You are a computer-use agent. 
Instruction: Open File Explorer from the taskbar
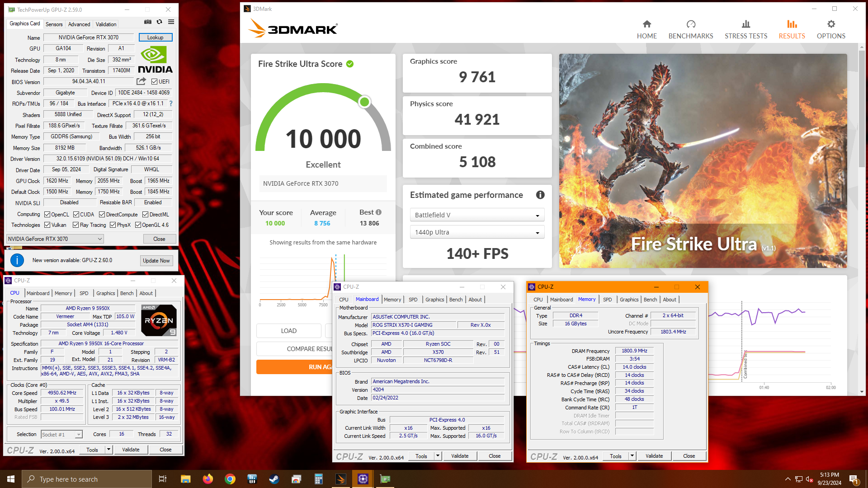click(185, 479)
